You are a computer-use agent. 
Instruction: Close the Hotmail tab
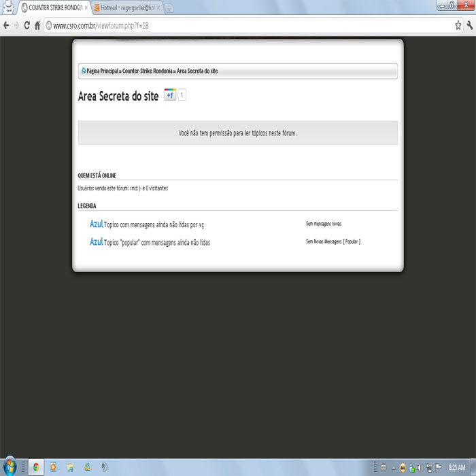tap(158, 8)
